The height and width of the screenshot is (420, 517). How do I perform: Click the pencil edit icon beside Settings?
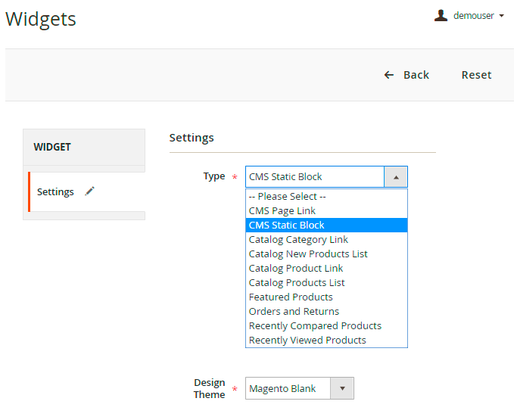(89, 191)
